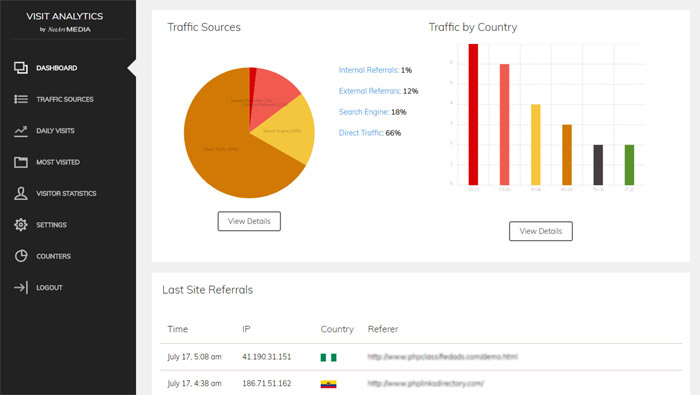This screenshot has height=395, width=700.
Task: Click the green-white flag in first referral row
Action: tap(329, 357)
